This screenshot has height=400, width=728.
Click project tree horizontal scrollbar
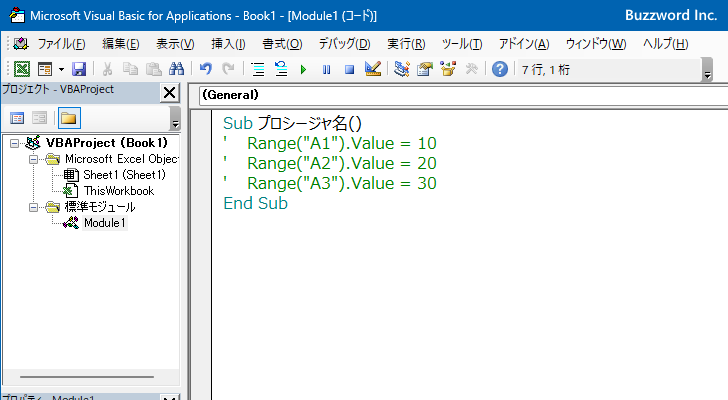(x=86, y=377)
